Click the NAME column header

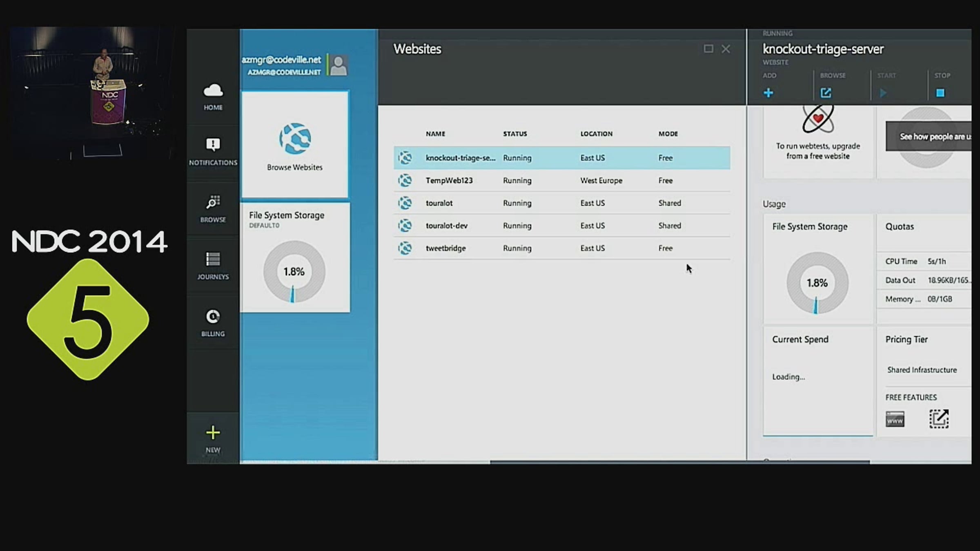point(435,134)
